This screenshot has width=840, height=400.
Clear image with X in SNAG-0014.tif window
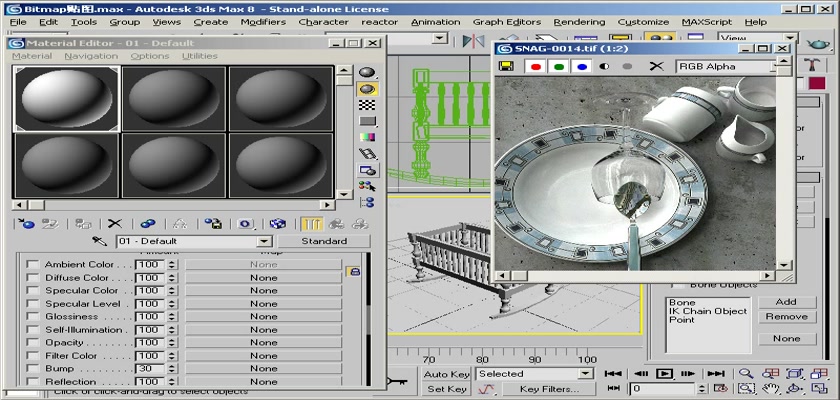point(656,66)
